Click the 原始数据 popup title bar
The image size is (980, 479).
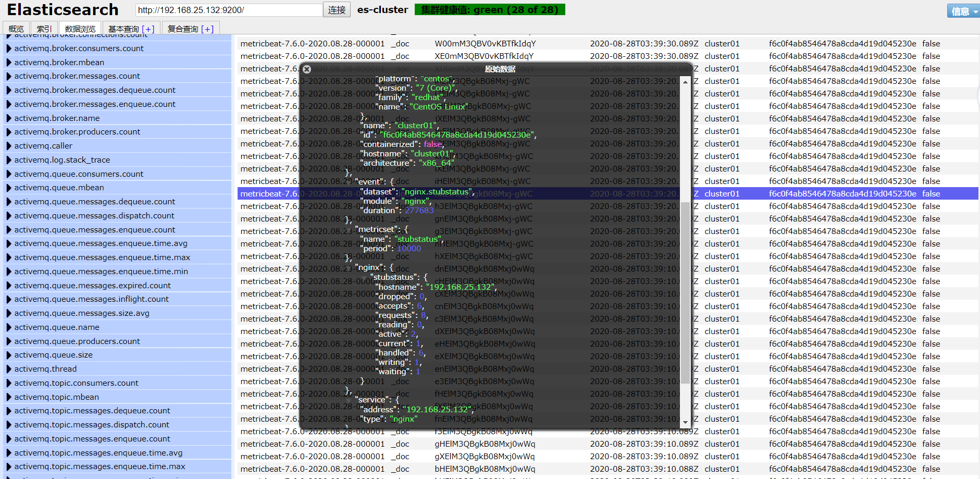click(x=495, y=69)
